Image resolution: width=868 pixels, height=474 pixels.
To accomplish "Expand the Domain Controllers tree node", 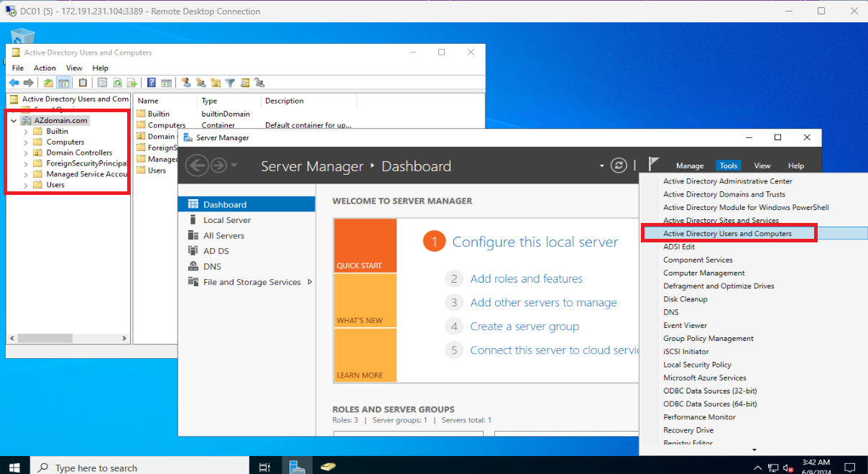I will point(27,153).
